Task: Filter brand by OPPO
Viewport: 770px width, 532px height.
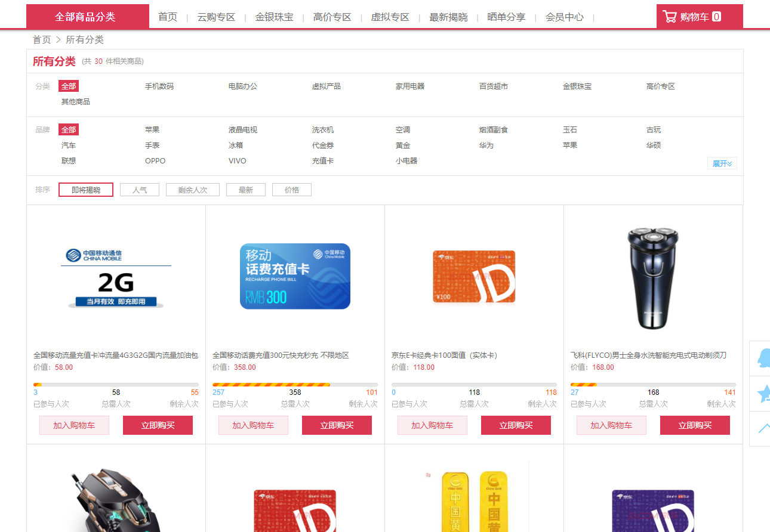Action: click(x=155, y=160)
